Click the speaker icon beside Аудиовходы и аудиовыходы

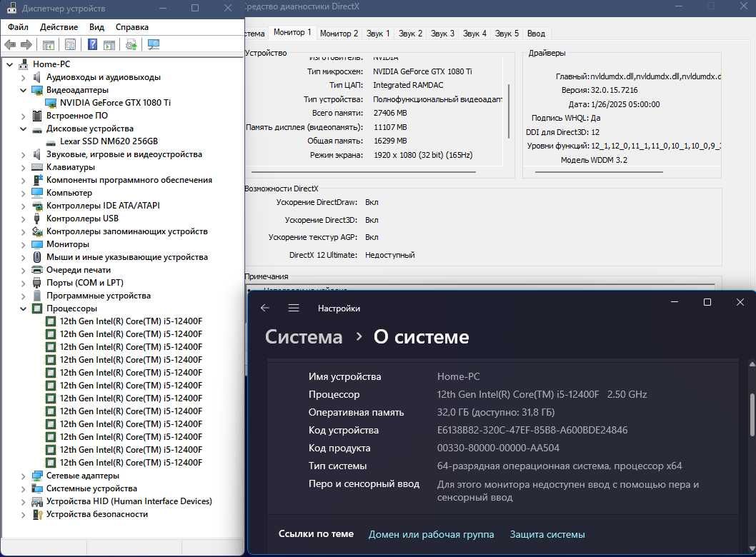pos(37,77)
